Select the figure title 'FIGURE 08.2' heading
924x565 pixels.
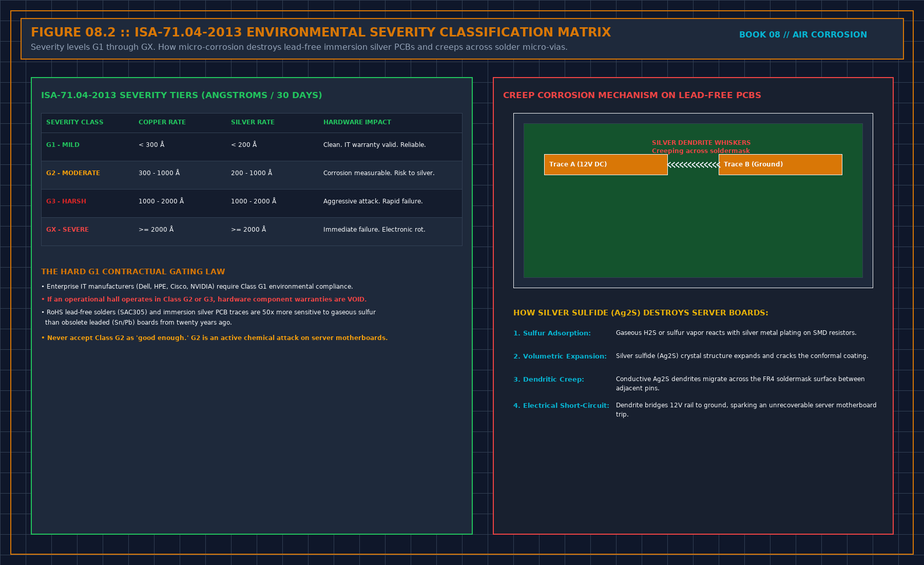tap(321, 32)
